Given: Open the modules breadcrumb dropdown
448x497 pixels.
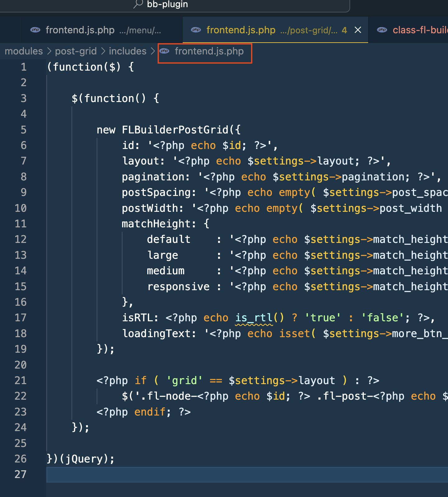Looking at the screenshot, I should (24, 51).
